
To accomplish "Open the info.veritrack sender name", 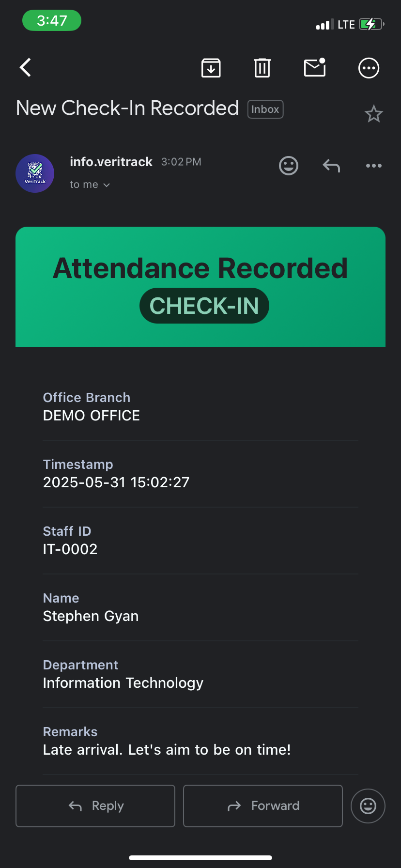I will 111,162.
